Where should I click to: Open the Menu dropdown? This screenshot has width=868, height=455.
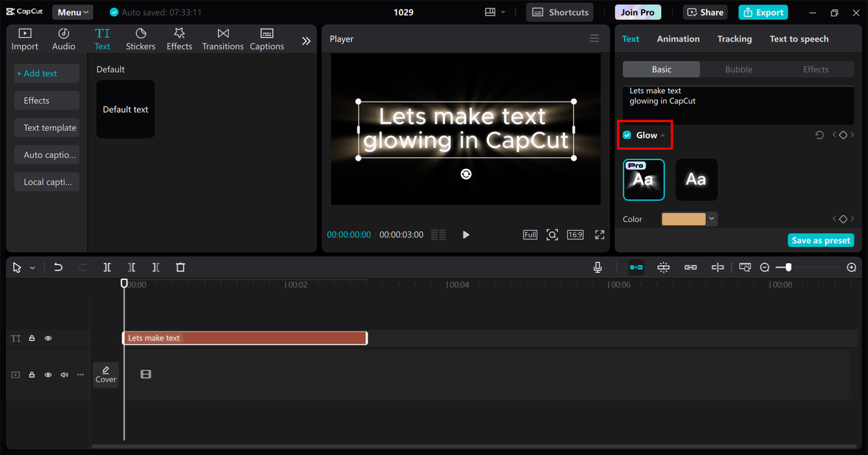coord(73,12)
